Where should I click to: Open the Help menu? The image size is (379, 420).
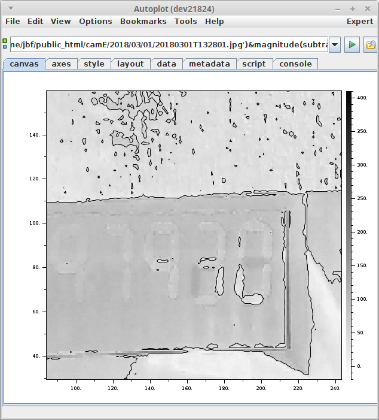point(214,21)
